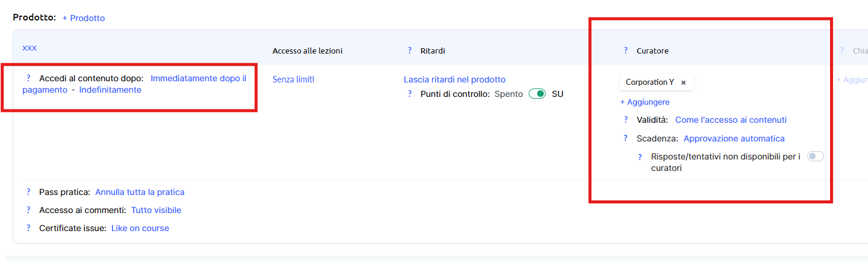The width and height of the screenshot is (868, 266).
Task: Click help icon next to Validità
Action: [x=626, y=120]
